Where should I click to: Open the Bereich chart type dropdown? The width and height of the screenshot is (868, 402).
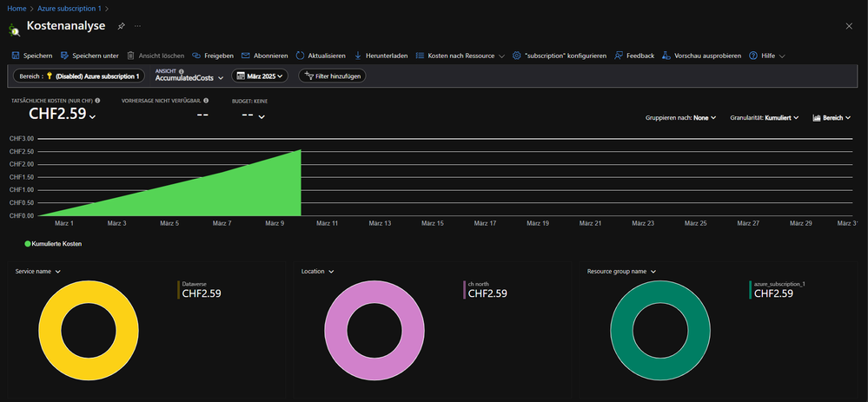coord(832,118)
